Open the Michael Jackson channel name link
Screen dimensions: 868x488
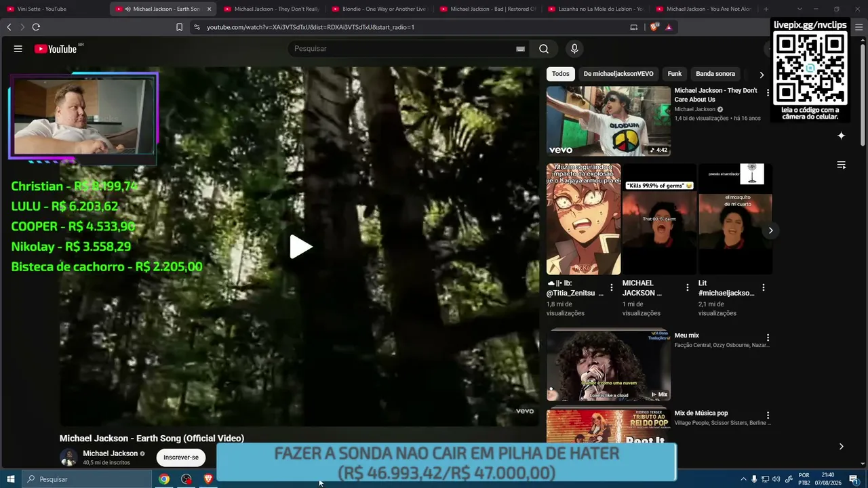pyautogui.click(x=110, y=453)
